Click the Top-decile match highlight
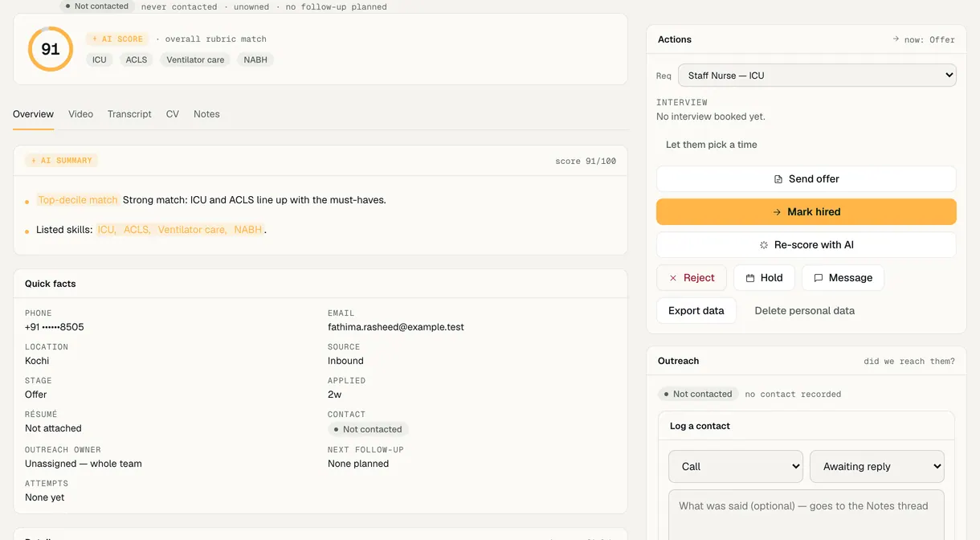The image size is (980, 540). (78, 199)
